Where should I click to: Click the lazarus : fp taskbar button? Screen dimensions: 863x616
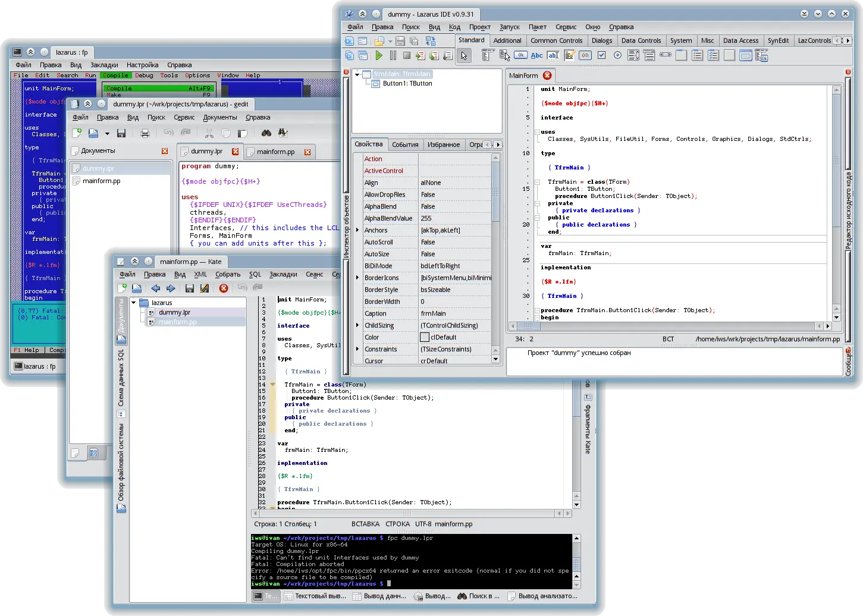(36, 366)
